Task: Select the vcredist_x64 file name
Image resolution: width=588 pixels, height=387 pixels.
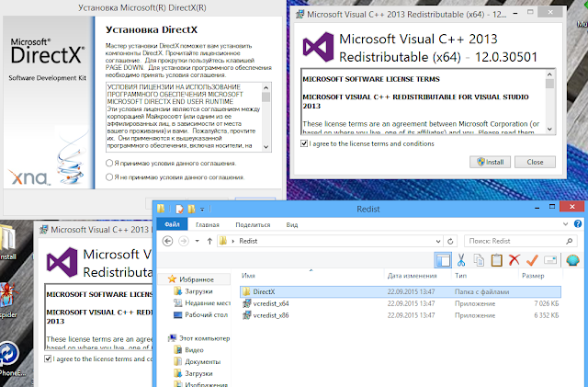Action: pos(271,303)
